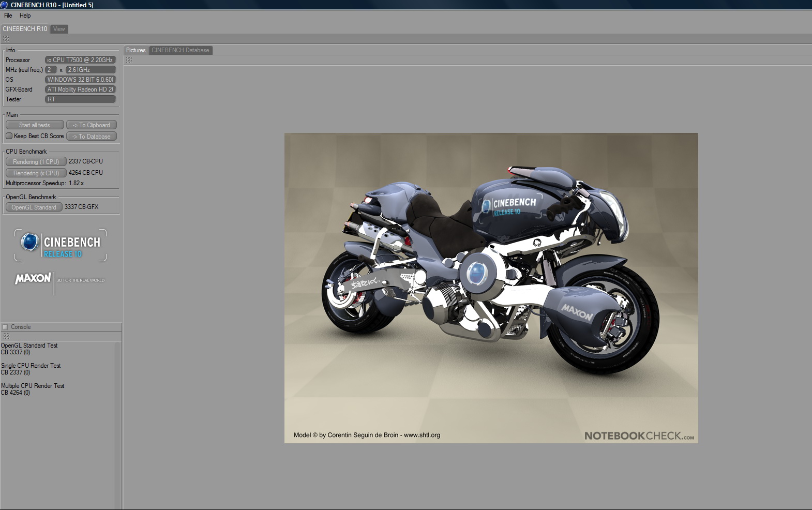
Task: Run the Rendering (x CPU) benchmark
Action: tap(36, 173)
